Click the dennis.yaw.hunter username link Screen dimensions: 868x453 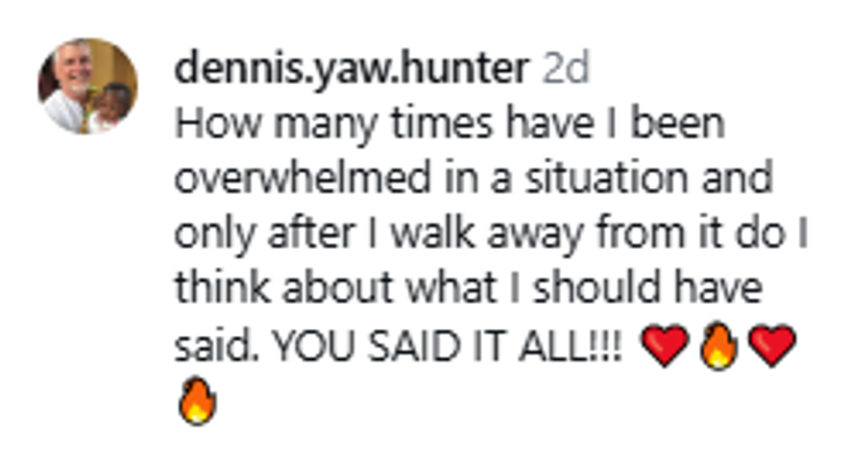[352, 69]
